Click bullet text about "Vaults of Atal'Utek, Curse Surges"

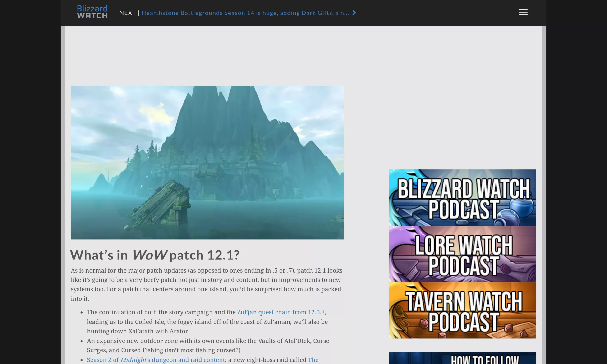[208, 345]
